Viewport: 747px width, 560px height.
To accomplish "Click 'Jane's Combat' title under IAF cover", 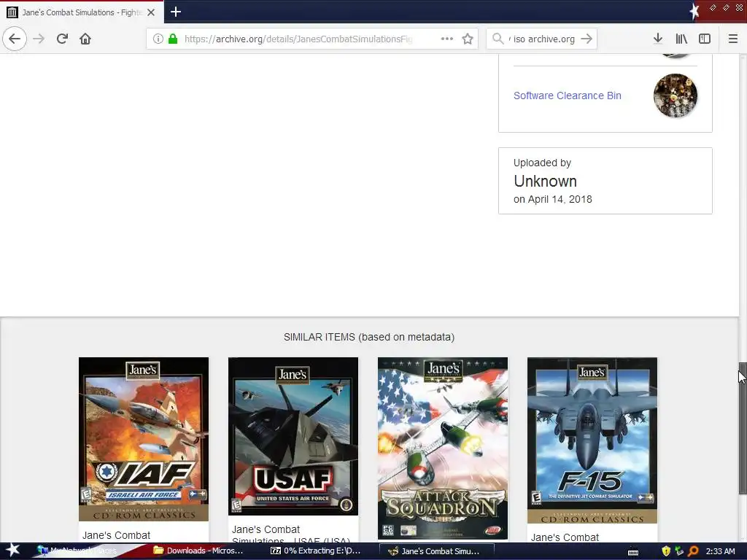I will click(x=116, y=535).
